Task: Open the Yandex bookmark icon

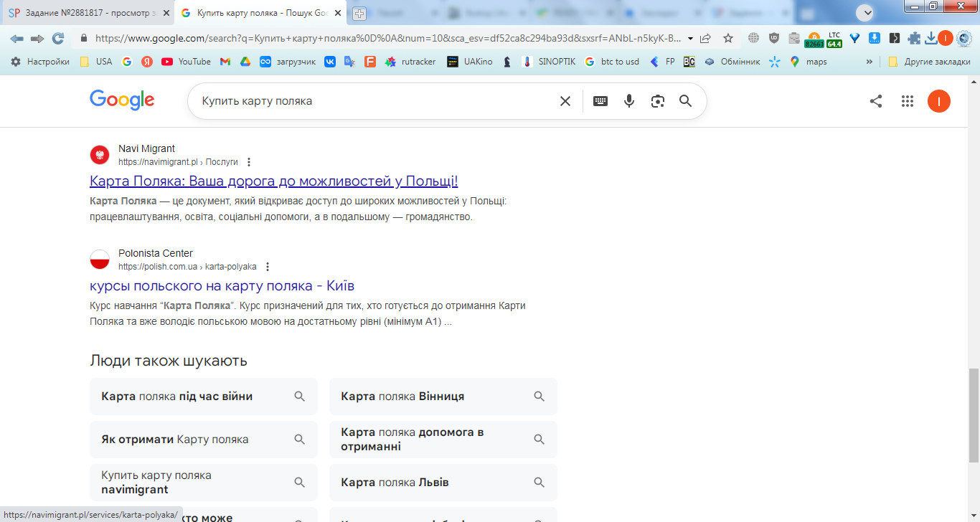Action: point(147,62)
